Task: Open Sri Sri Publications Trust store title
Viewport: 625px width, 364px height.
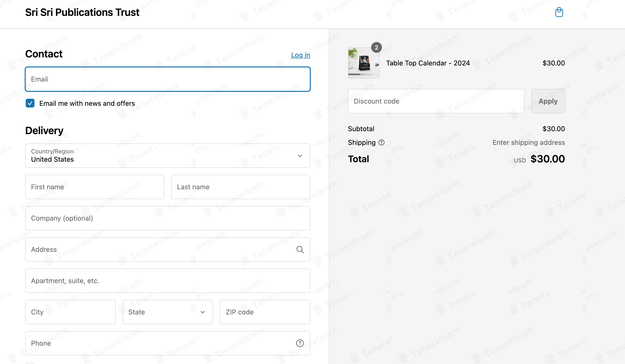Action: (x=82, y=12)
